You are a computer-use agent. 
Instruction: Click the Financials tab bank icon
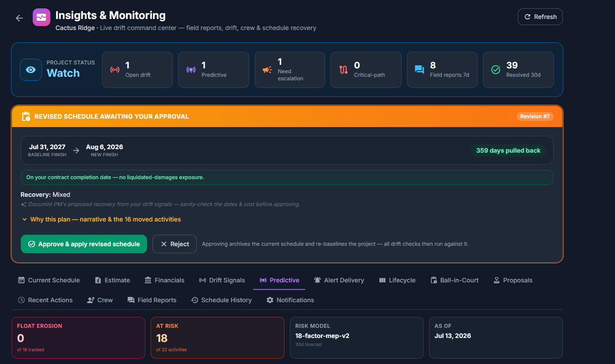click(x=148, y=280)
